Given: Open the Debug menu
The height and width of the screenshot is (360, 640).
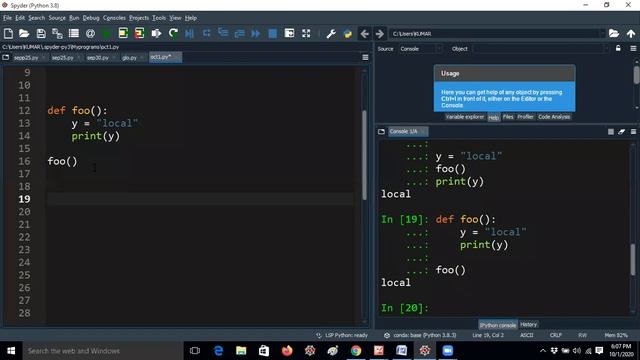Looking at the screenshot, I should [x=91, y=18].
